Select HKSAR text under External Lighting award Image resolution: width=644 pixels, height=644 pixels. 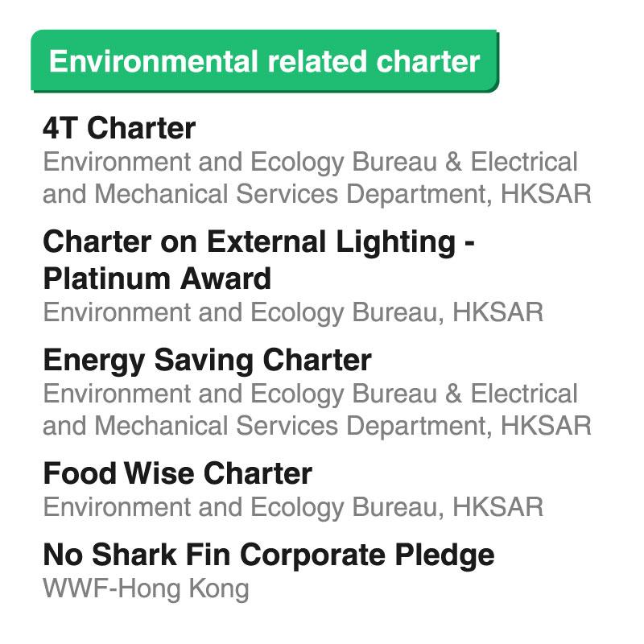[x=497, y=312]
